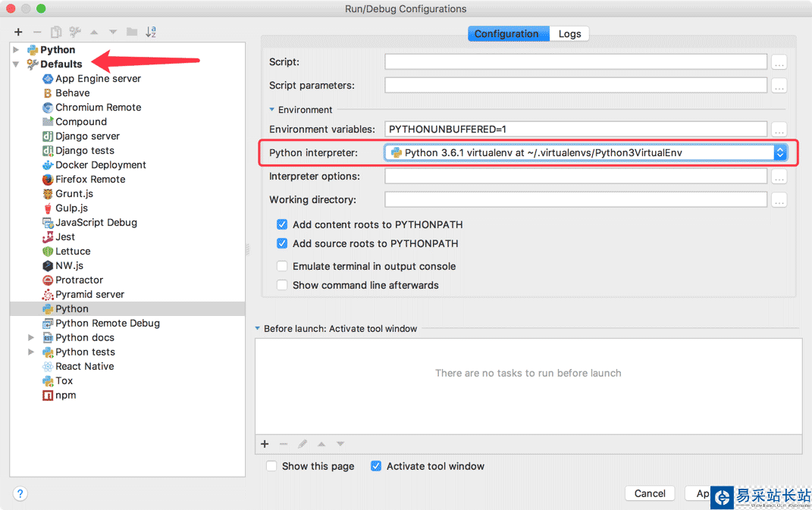This screenshot has width=812, height=510.
Task: Add a new configuration with the plus icon
Action: tap(18, 32)
